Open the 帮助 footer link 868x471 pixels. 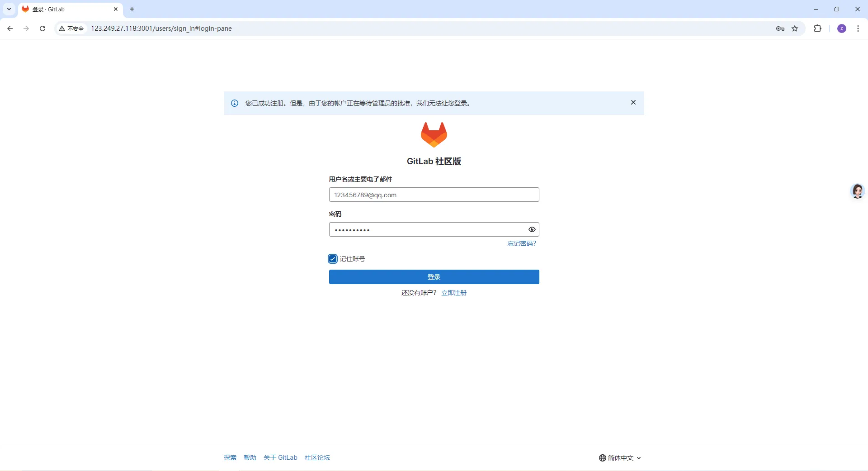(x=250, y=457)
